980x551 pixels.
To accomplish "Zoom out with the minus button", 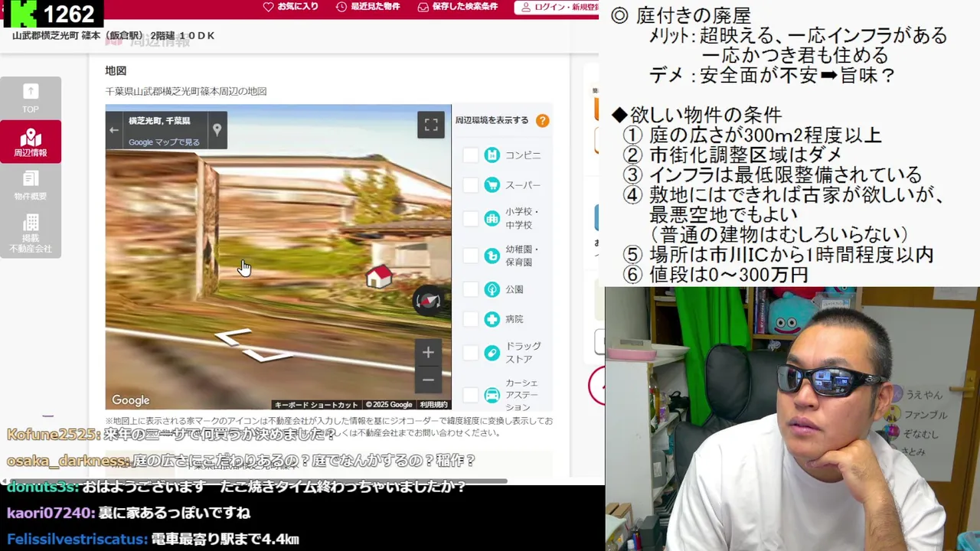I will (428, 380).
